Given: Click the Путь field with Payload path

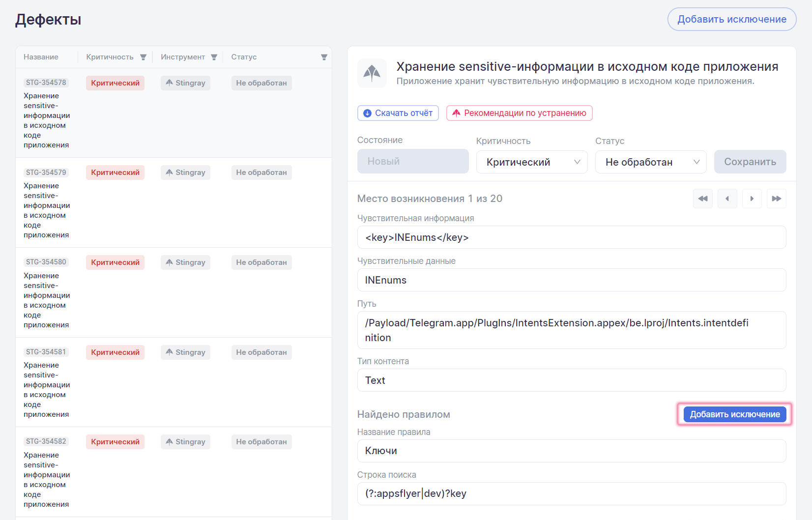Looking at the screenshot, I should (x=571, y=330).
